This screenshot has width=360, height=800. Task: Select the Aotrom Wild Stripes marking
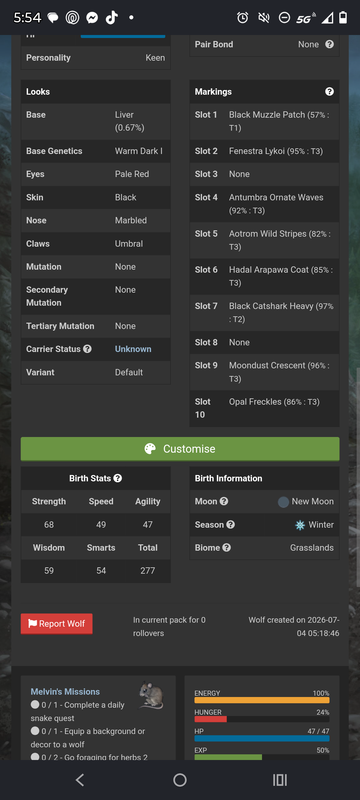[279, 240]
